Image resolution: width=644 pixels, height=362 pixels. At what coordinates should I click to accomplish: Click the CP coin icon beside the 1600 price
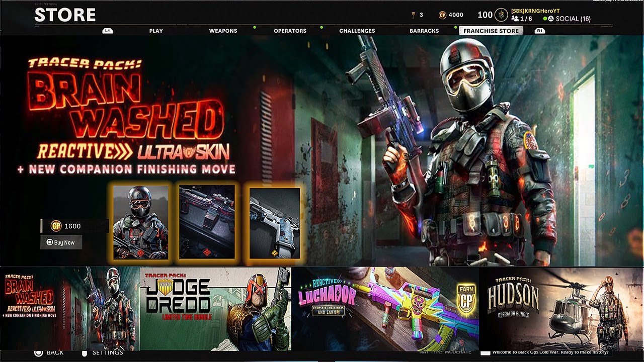(x=56, y=226)
